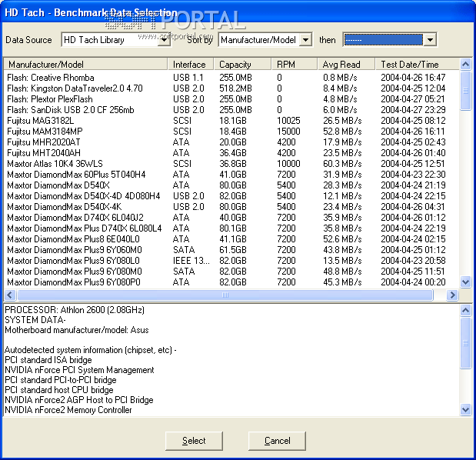The width and height of the screenshot is (476, 460).
Task: Click PCI standard host CPU bridge line
Action: (x=59, y=390)
